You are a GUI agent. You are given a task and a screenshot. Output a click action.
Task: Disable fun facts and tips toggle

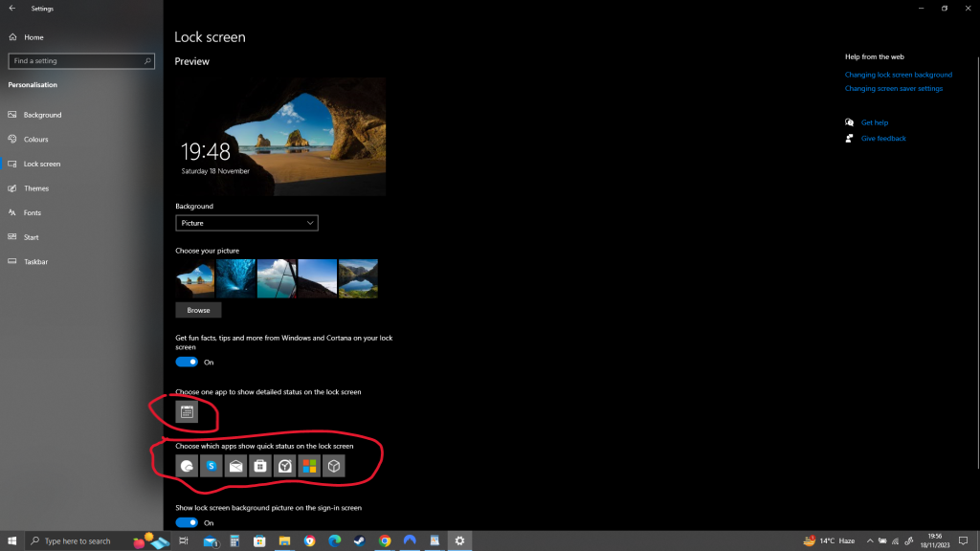(x=187, y=363)
